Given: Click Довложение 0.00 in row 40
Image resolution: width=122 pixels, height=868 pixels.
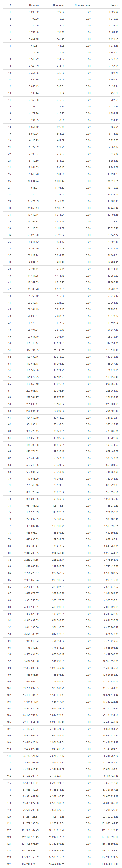Looking at the screenshot, I should click(88, 276).
